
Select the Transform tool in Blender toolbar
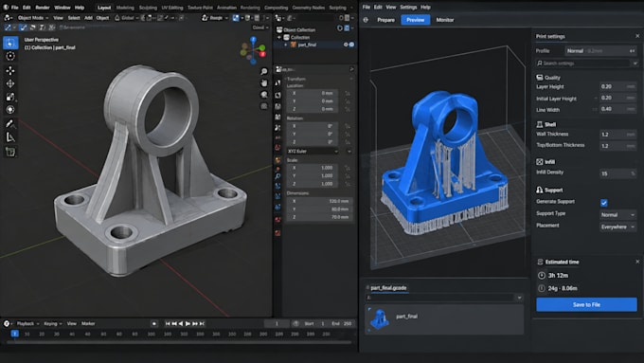(10, 110)
